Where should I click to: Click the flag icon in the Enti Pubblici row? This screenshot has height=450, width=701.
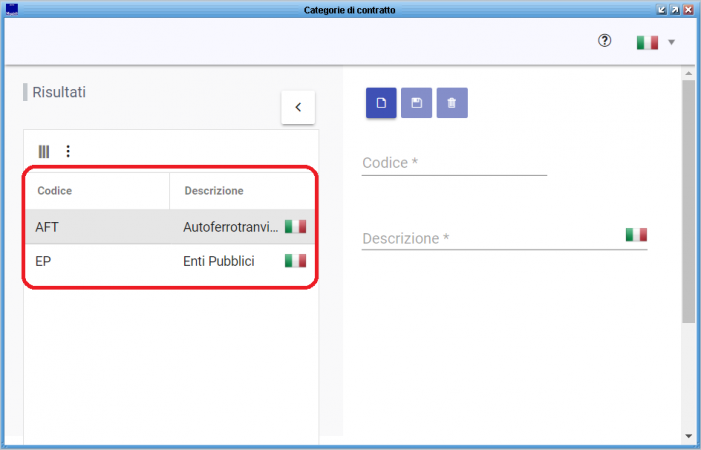point(296,261)
